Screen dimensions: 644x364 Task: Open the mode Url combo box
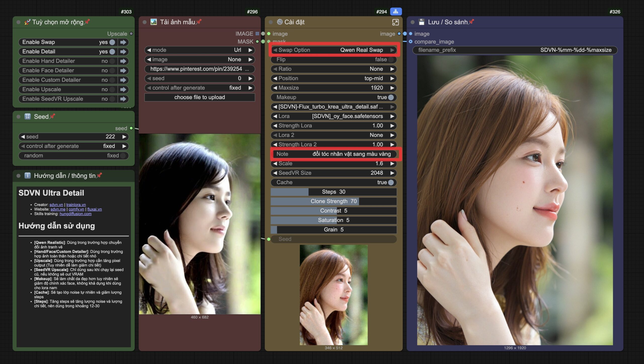(x=199, y=50)
